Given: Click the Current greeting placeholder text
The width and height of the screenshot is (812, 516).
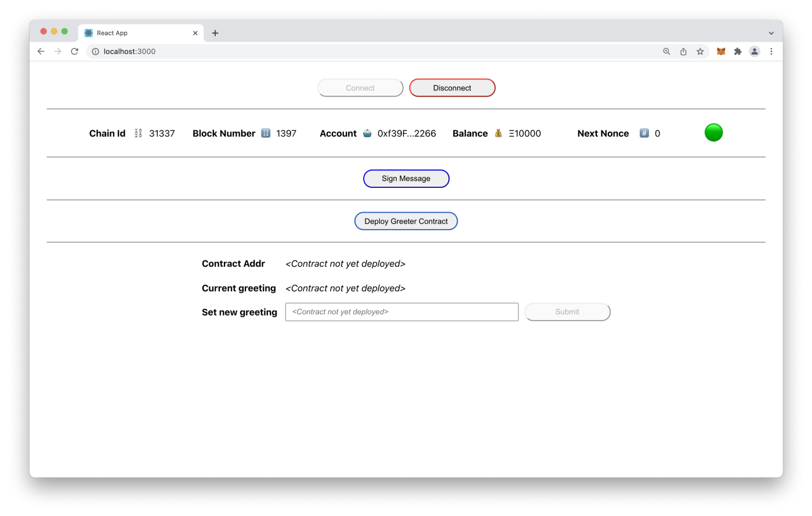Looking at the screenshot, I should point(345,289).
